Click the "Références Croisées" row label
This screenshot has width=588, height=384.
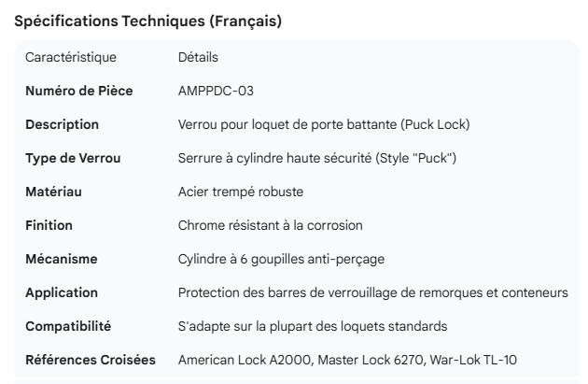(91, 360)
